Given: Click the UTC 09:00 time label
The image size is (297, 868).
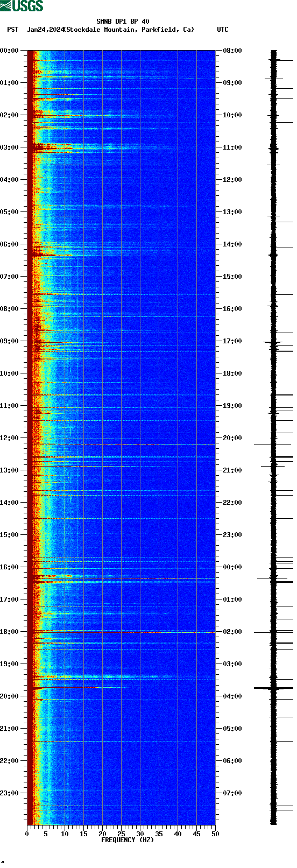Looking at the screenshot, I should [232, 83].
